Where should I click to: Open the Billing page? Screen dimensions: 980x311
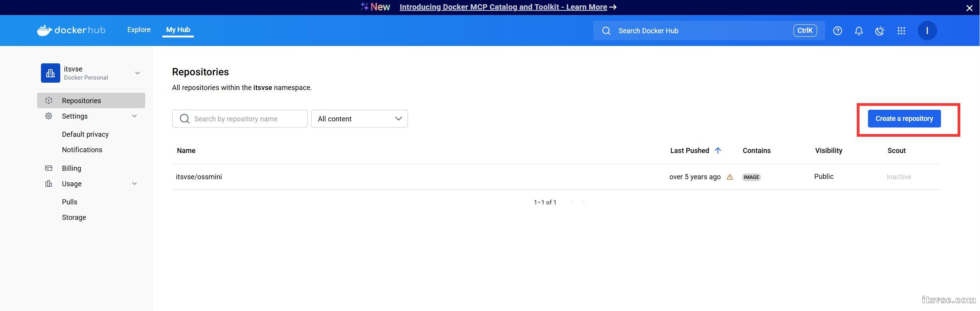pyautogui.click(x=71, y=168)
